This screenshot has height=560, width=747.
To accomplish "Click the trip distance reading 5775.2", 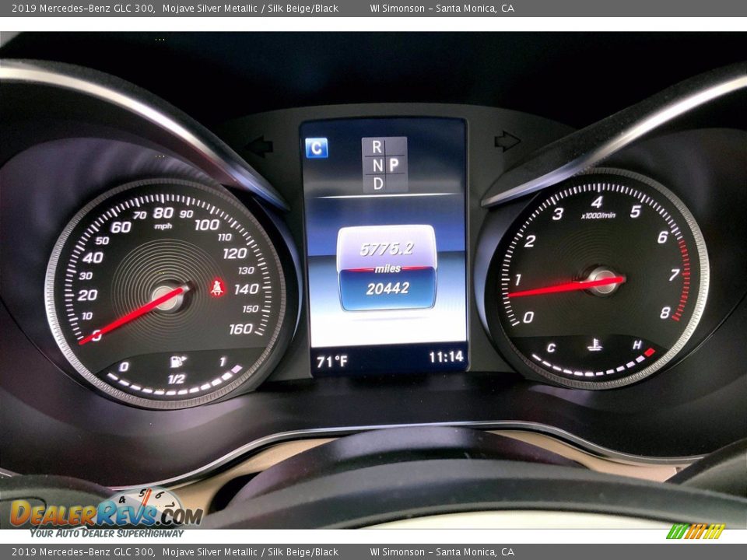I will [x=387, y=249].
